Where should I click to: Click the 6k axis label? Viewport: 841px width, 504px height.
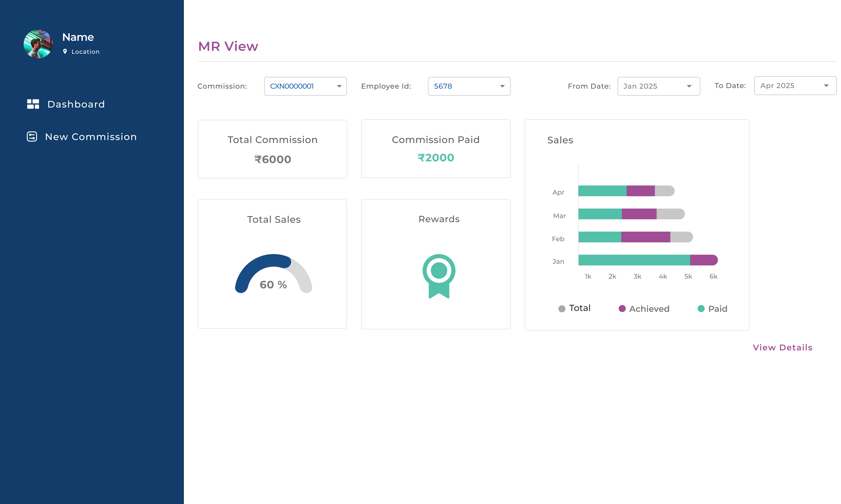coord(713,277)
